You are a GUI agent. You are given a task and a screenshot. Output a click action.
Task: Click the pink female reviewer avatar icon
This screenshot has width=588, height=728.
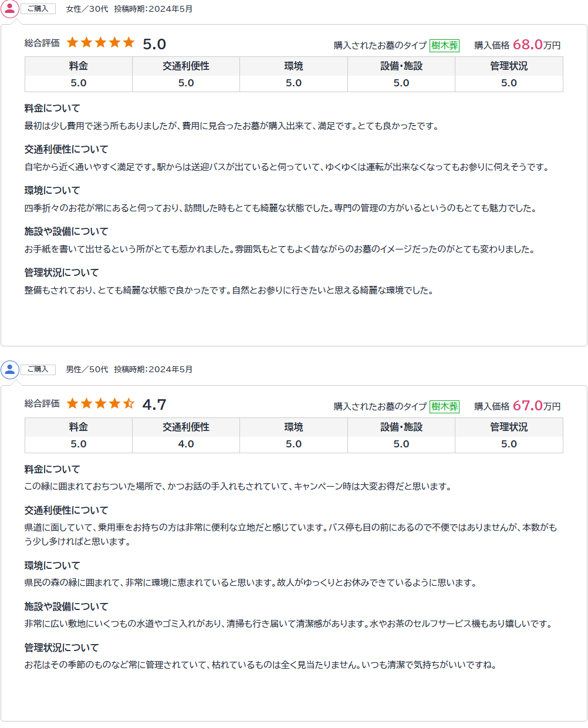[10, 8]
